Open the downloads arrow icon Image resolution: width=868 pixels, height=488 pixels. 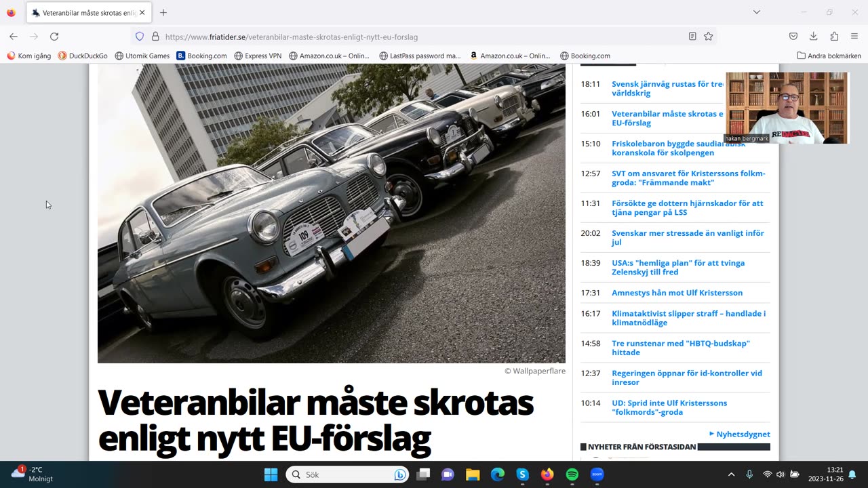click(x=814, y=37)
